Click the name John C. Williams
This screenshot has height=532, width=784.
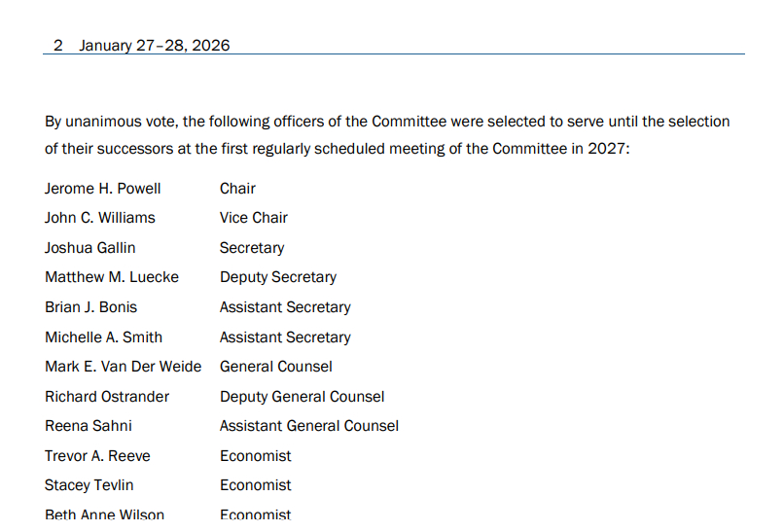point(99,218)
